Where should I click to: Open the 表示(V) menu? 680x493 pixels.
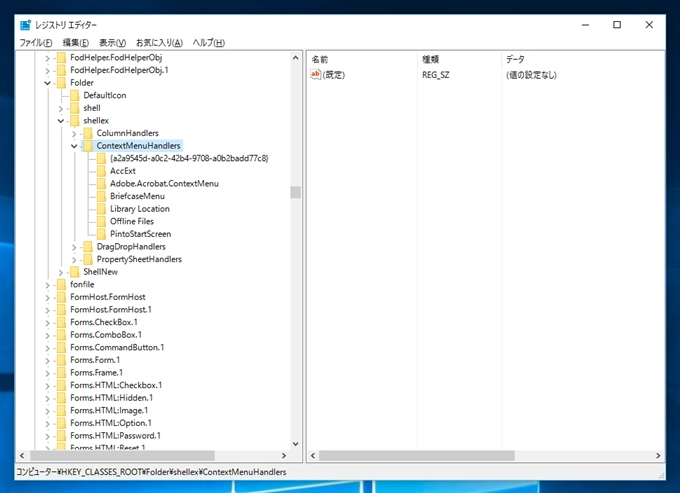[112, 42]
